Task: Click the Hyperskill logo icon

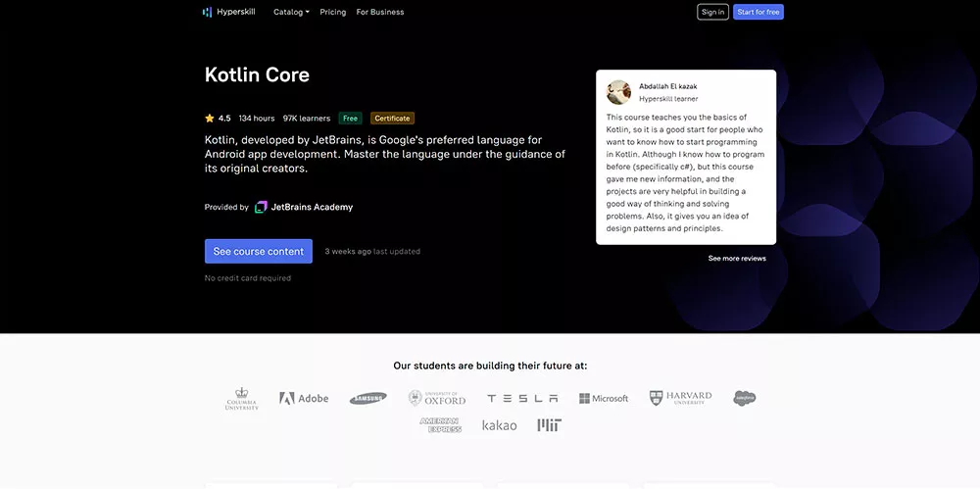Action: 208,12
